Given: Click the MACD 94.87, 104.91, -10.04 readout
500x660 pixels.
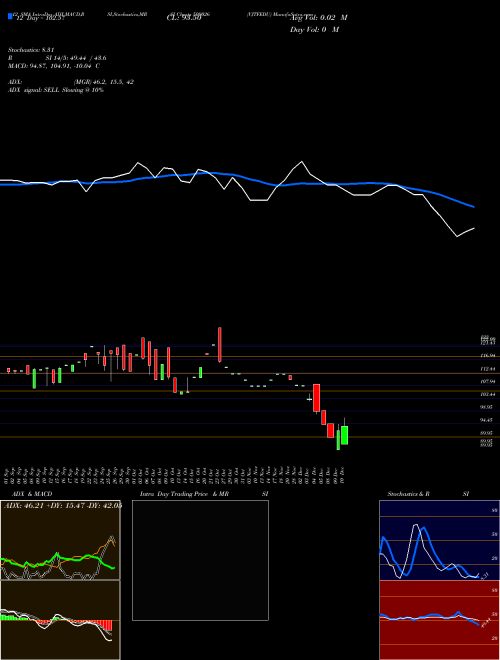Looking at the screenshot, I should point(54,66).
